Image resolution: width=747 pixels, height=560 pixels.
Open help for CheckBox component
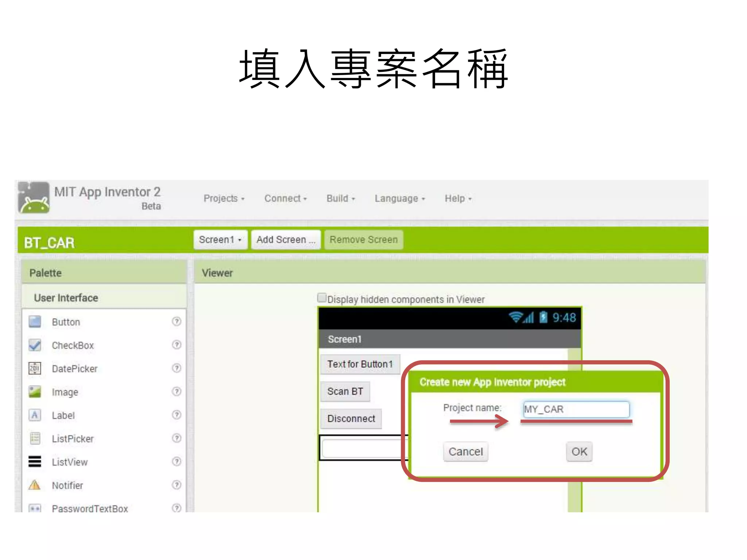177,345
